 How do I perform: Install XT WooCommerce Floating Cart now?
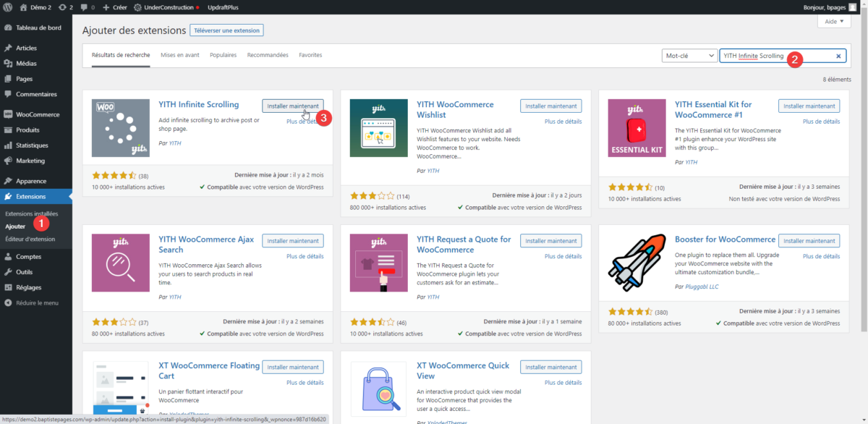coord(293,367)
